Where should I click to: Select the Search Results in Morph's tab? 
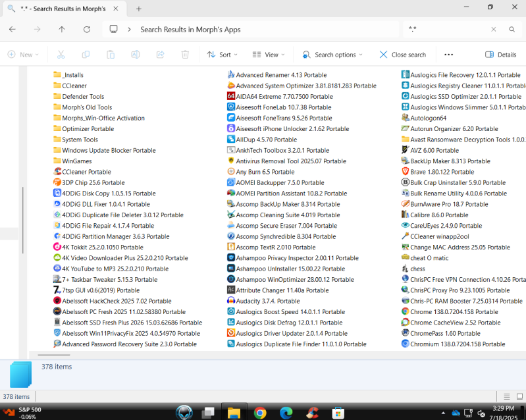point(65,9)
